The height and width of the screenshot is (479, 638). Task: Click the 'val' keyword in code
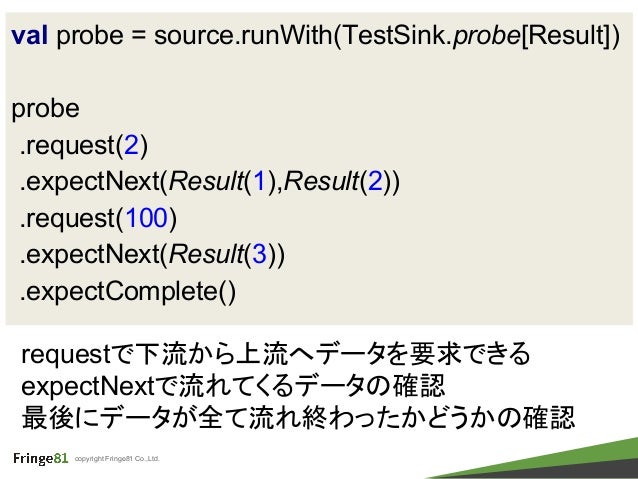pyautogui.click(x=29, y=35)
